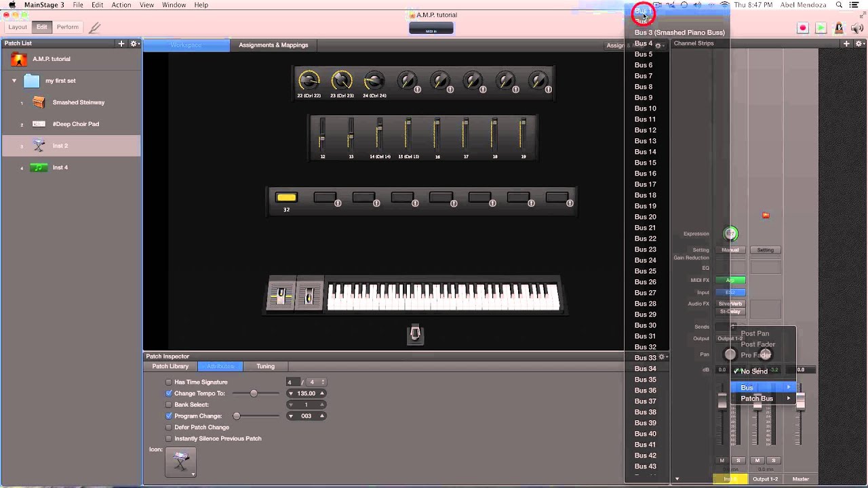Click the Program Change value 003
The width and height of the screenshot is (868, 488).
click(x=306, y=416)
